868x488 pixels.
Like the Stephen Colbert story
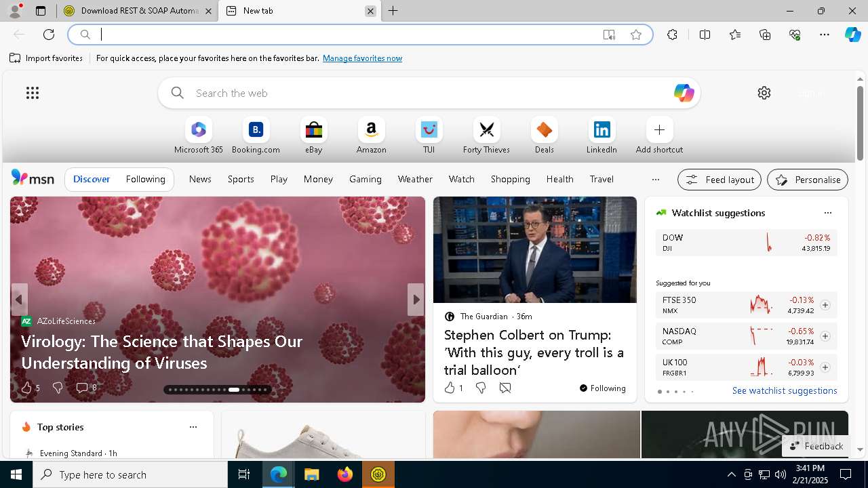coord(450,388)
